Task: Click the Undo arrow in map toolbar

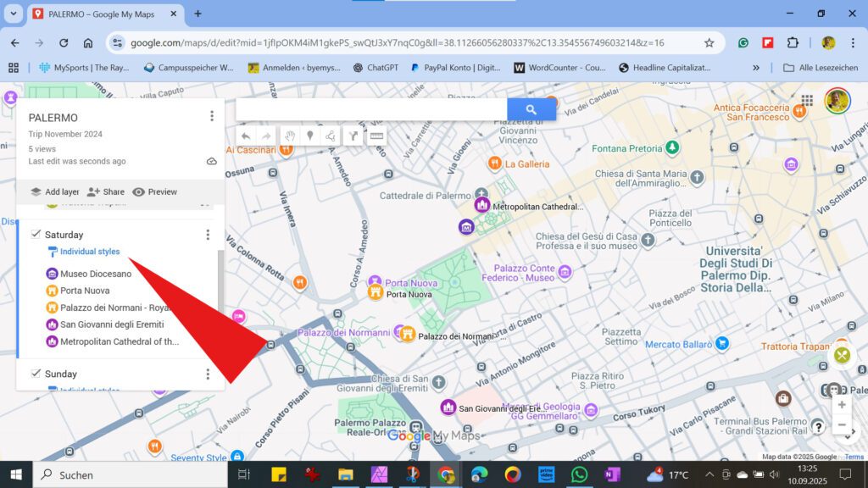Action: [246, 136]
